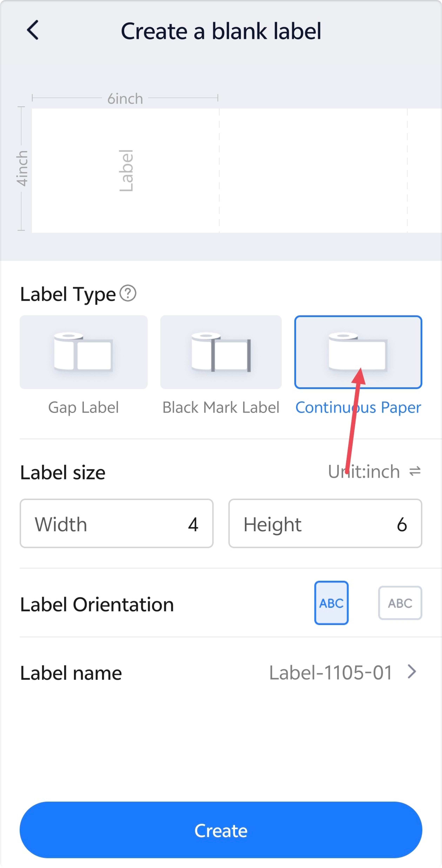
Task: Click the Create button
Action: pos(221,830)
